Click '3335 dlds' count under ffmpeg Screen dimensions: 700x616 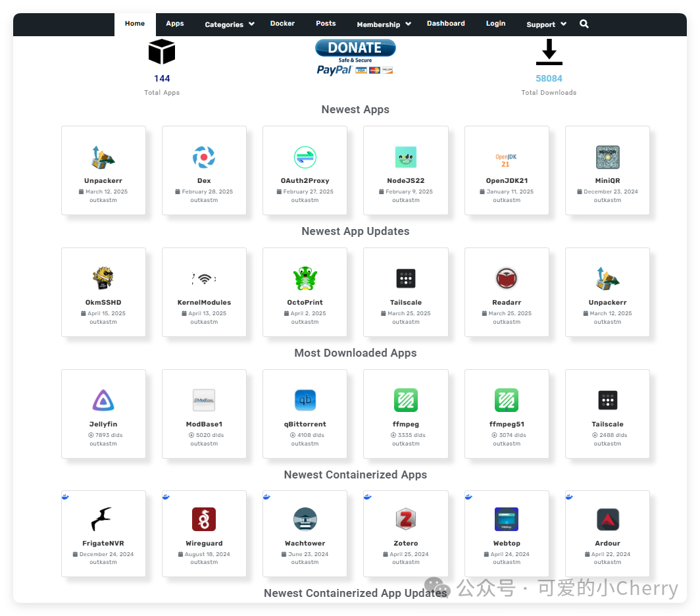408,435
